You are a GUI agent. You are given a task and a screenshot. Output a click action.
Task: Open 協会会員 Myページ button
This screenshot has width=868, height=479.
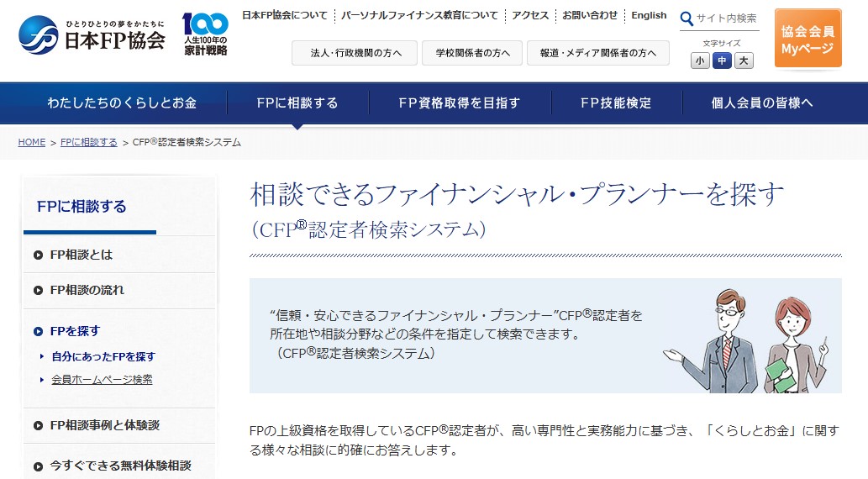(x=808, y=39)
